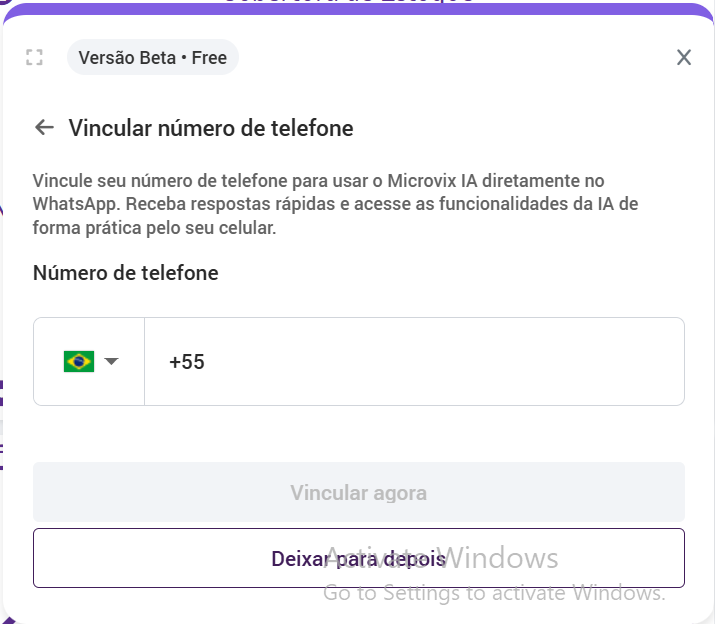715x624 pixels.
Task: Close the Microvix IA panel
Action: [x=684, y=57]
